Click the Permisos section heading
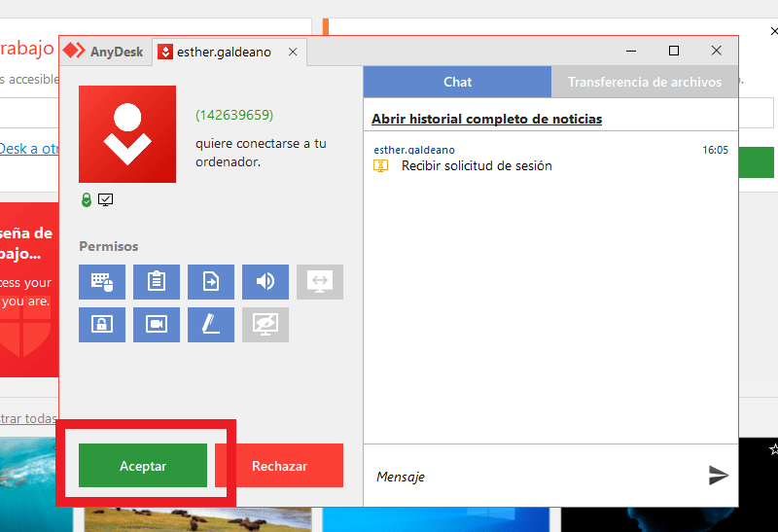778x532 pixels. click(109, 247)
